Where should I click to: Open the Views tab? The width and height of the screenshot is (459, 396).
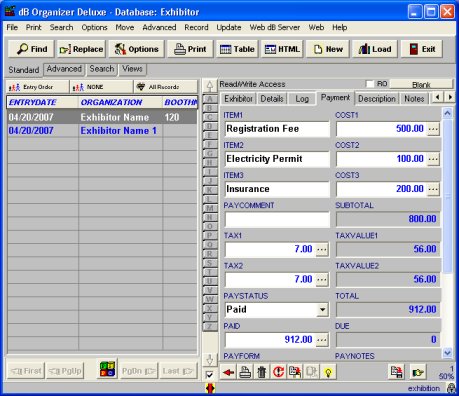click(x=132, y=69)
